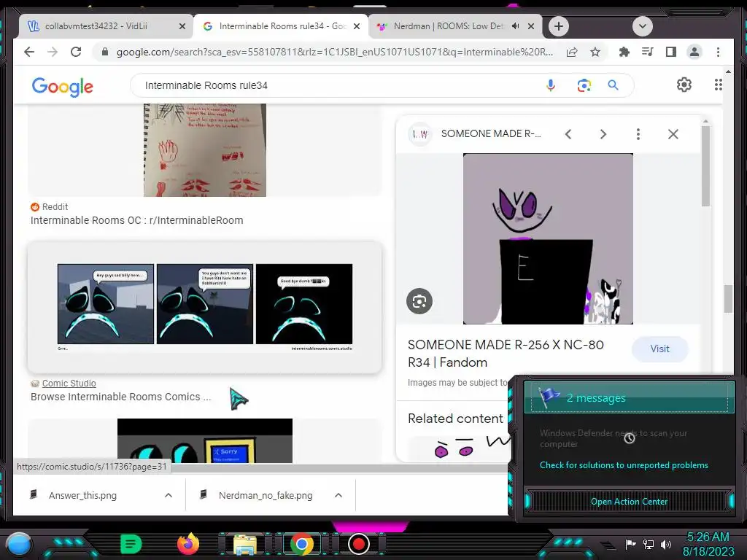Screen dimensions: 747x560
Task: Open the red record taskbar app
Action: click(359, 544)
